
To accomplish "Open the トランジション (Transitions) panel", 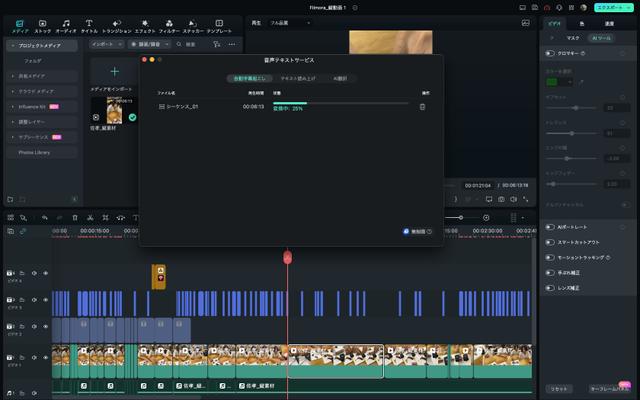I will [116, 25].
